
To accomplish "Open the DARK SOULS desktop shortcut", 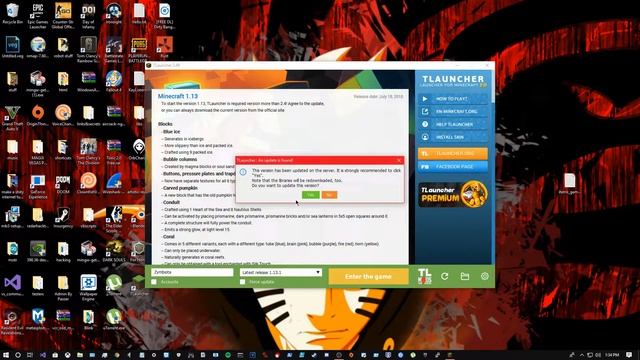I will 113,251.
